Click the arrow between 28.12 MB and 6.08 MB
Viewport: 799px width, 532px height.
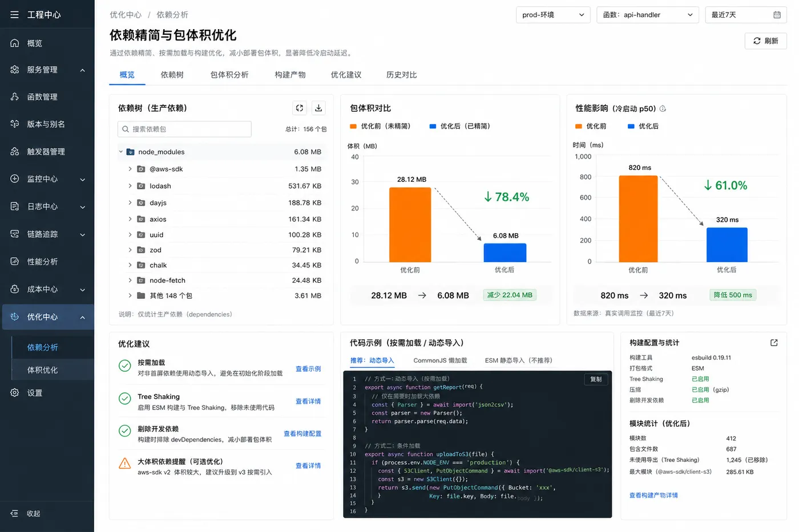422,295
